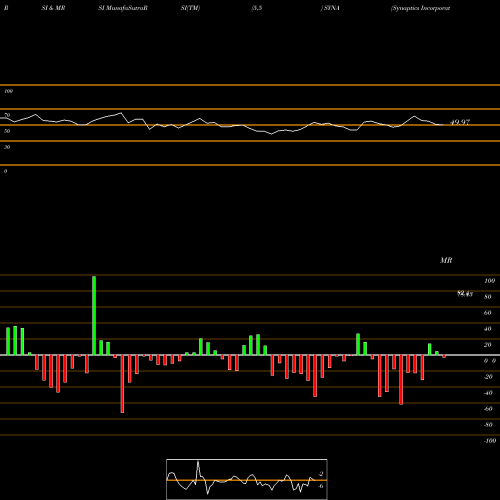The height and width of the screenshot is (500, 500).
Task: Click the MR axis label 40
Action: (488, 329)
